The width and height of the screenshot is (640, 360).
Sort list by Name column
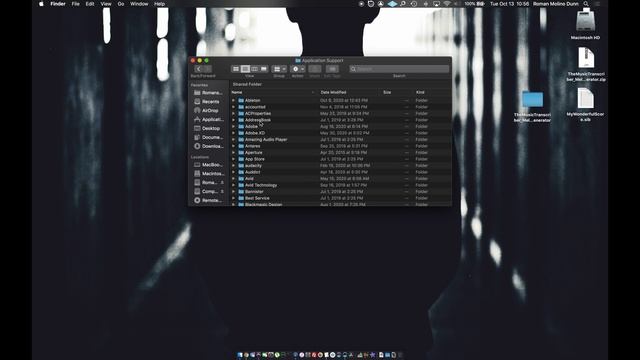273,92
